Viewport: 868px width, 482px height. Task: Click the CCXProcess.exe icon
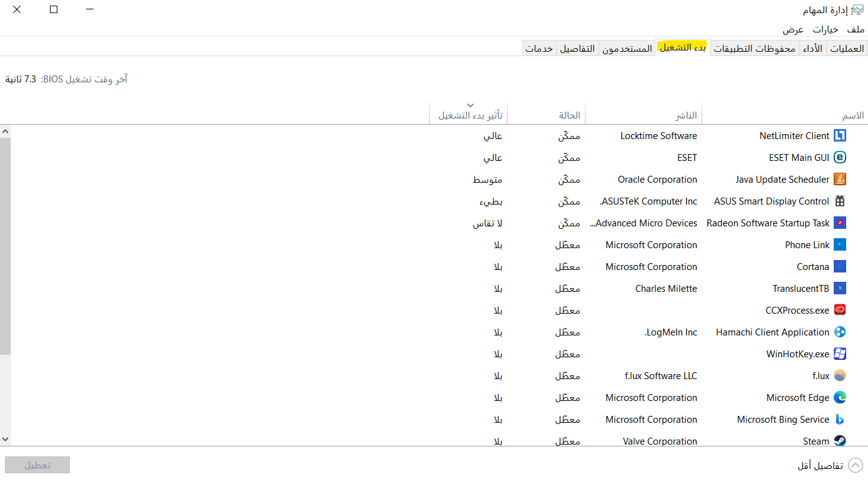(840, 311)
